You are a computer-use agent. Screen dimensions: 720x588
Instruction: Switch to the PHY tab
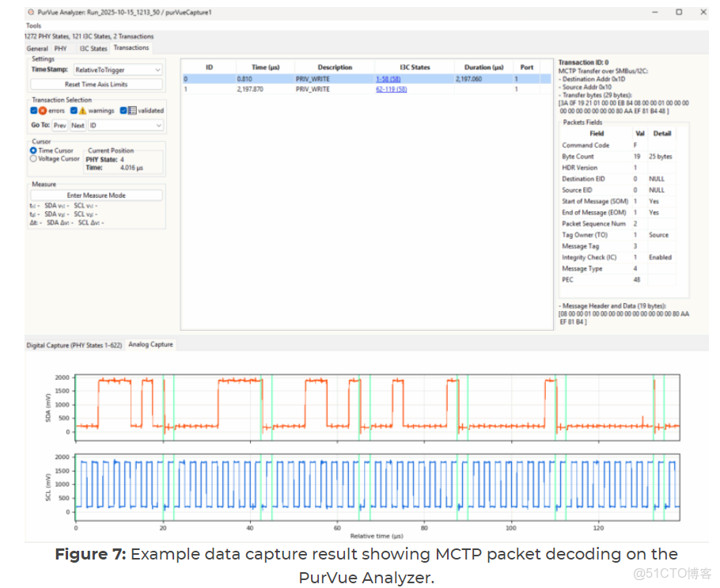coord(59,47)
